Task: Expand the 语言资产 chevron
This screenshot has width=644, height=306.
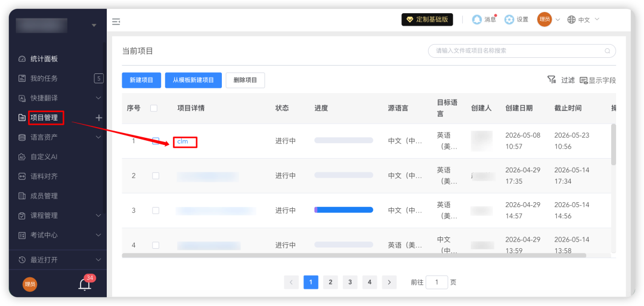Action: pos(98,137)
